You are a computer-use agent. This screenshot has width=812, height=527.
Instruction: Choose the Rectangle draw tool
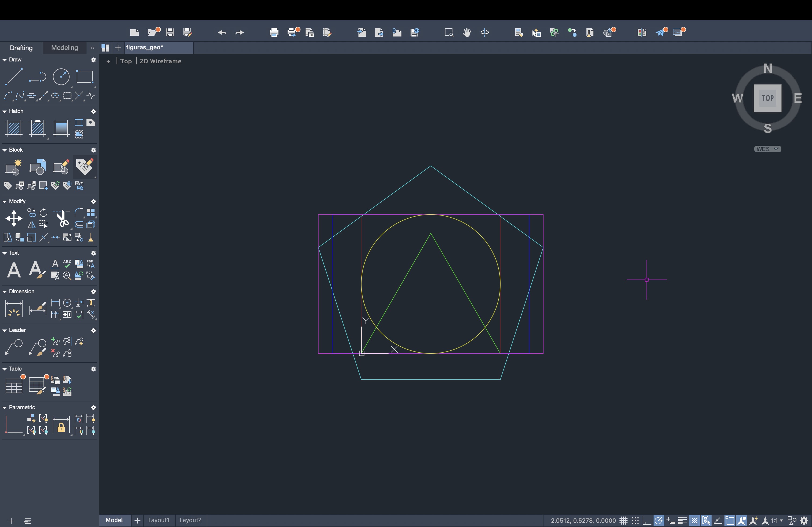85,76
